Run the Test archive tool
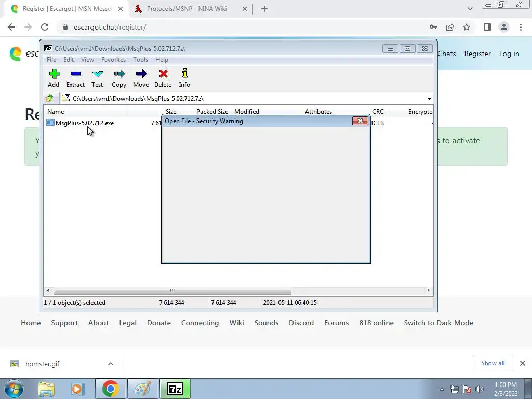This screenshot has width=532, height=399. pyautogui.click(x=97, y=78)
